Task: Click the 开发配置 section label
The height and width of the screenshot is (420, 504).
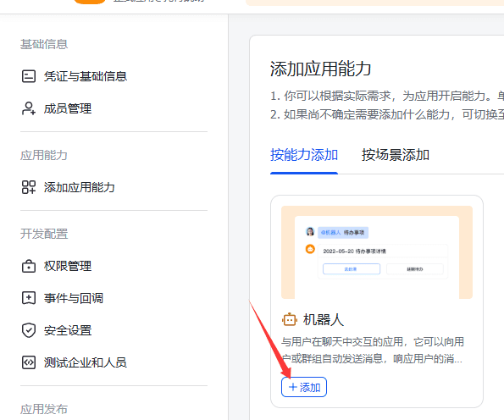Action: (x=44, y=234)
